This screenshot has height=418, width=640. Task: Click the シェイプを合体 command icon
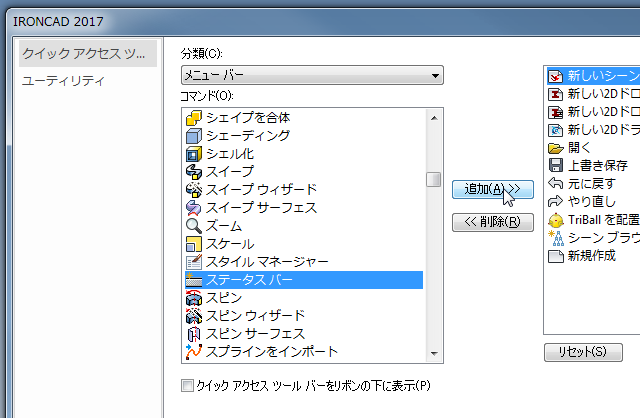pyautogui.click(x=194, y=118)
